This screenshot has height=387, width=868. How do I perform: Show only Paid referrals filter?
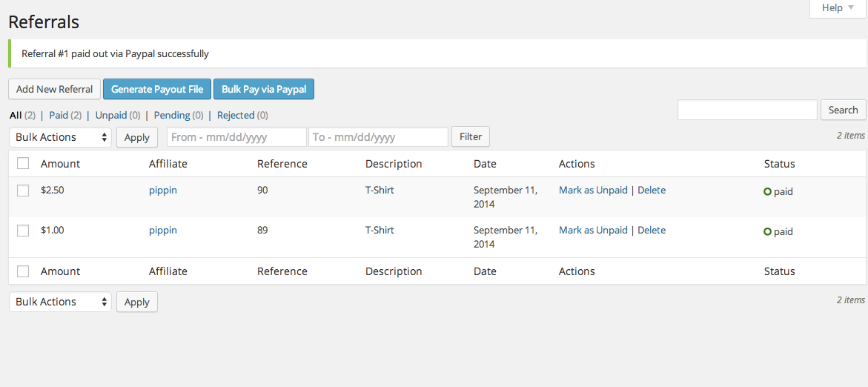pyautogui.click(x=59, y=116)
